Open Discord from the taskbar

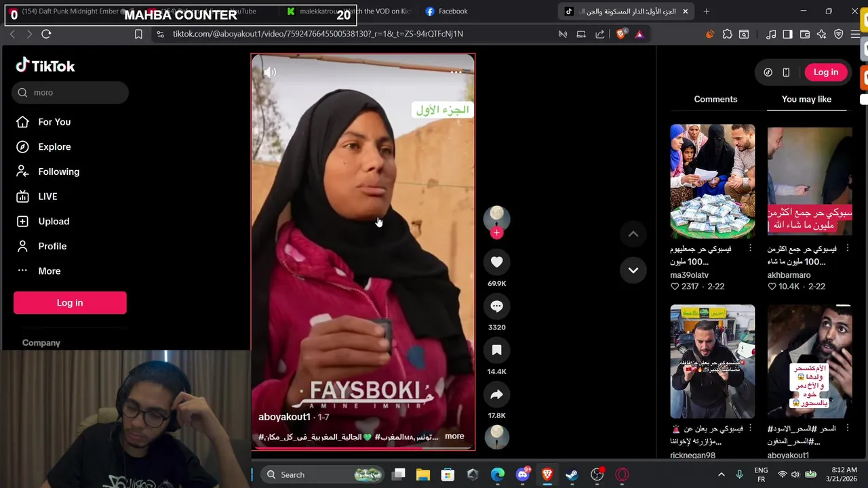(x=523, y=475)
